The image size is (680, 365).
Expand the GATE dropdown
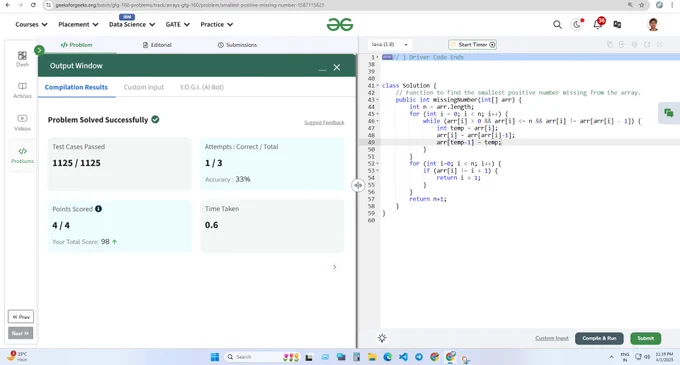177,25
